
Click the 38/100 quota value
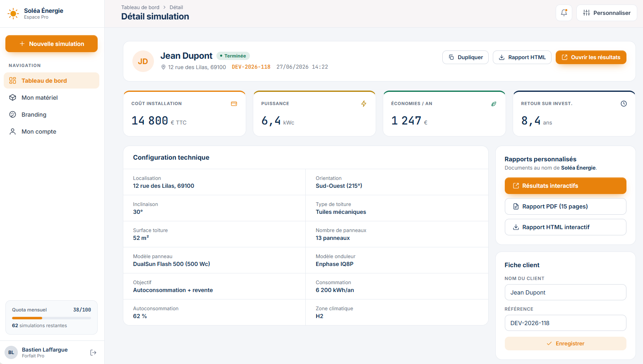tap(82, 310)
